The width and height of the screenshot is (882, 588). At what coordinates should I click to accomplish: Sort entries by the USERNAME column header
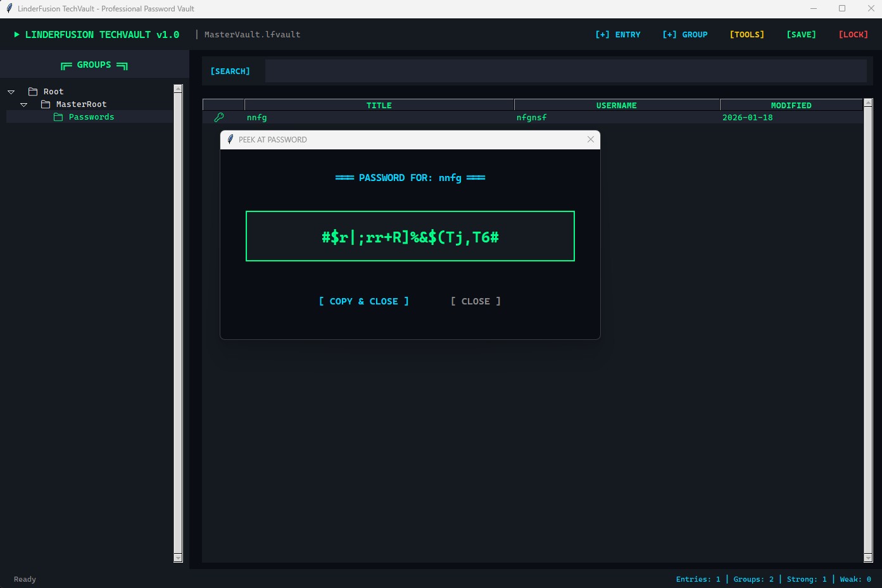coord(617,105)
